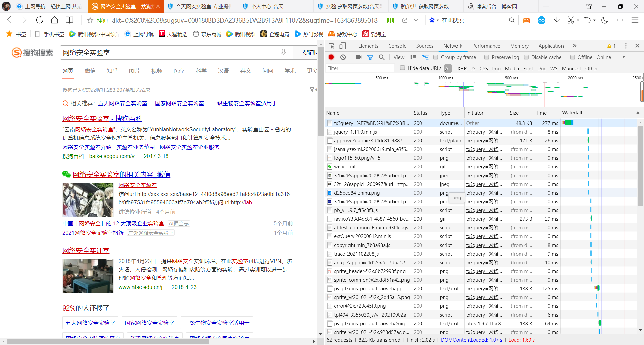This screenshot has height=345, width=644.
Task: Select checkbox for trace_2021102208.js row
Action: [x=330, y=254]
